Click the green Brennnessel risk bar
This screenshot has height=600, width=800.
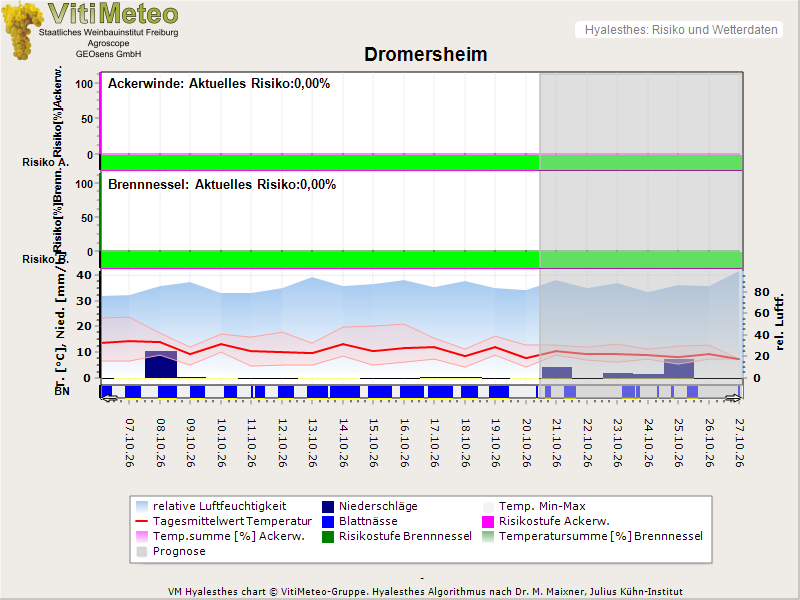[x=320, y=259]
